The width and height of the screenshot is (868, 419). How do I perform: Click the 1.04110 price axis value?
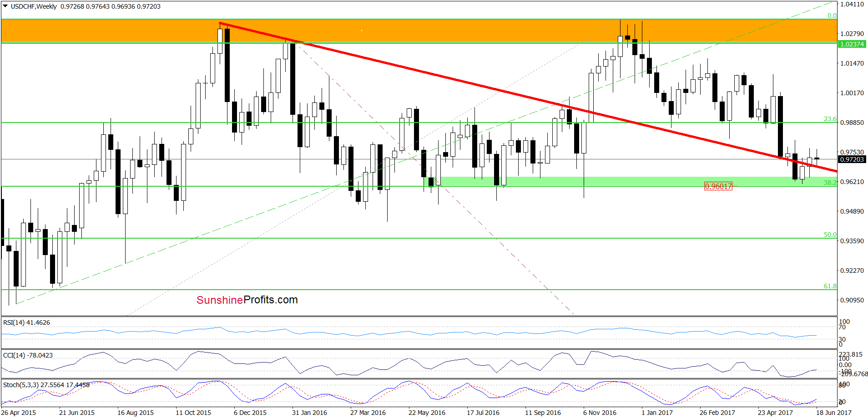pos(852,4)
